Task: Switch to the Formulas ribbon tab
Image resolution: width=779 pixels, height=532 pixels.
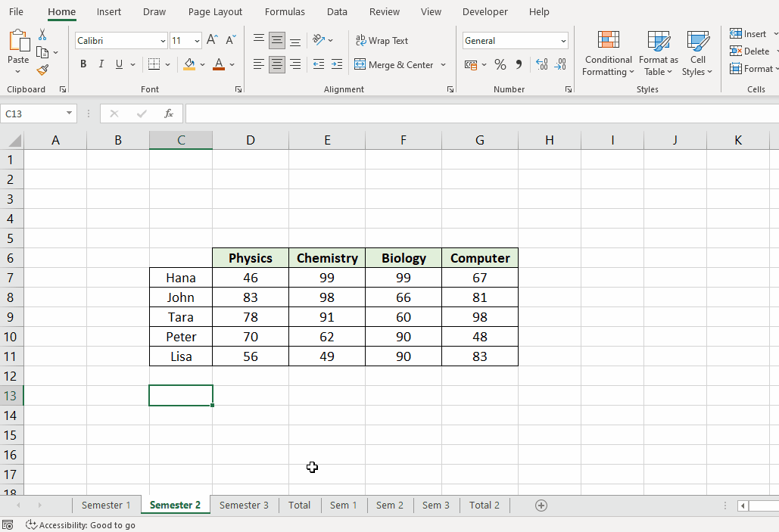Action: tap(285, 11)
